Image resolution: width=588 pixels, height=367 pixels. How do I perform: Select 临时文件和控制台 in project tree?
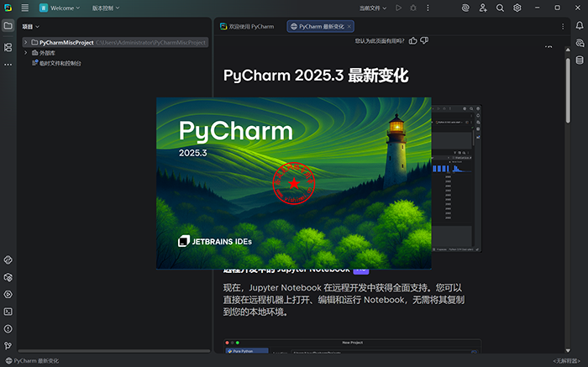(x=60, y=63)
